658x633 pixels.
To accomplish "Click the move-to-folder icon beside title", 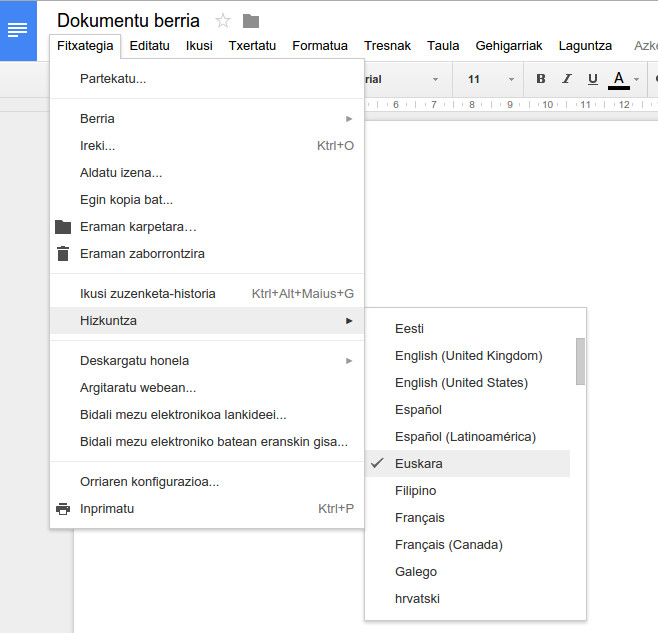I will pyautogui.click(x=251, y=21).
